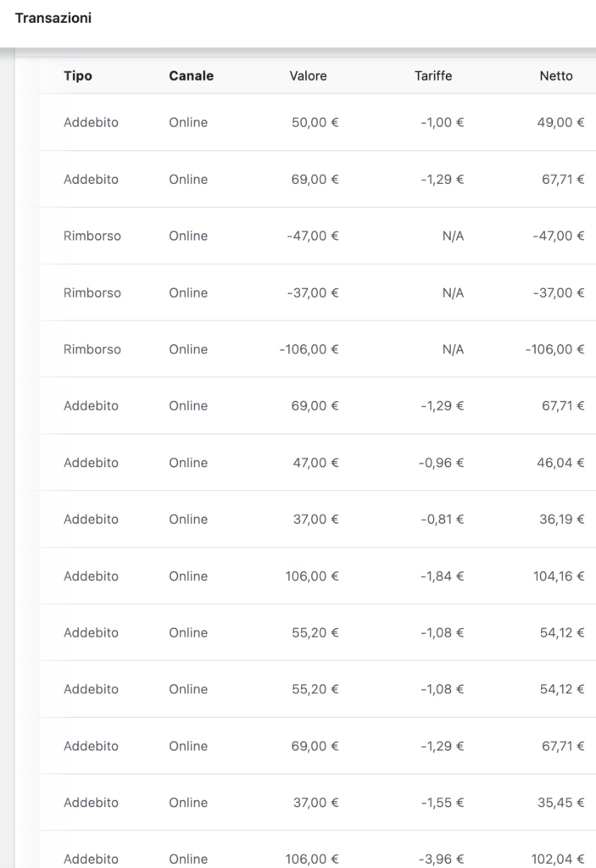Select the 50,00 € value cell
The width and height of the screenshot is (596, 868).
pos(315,122)
